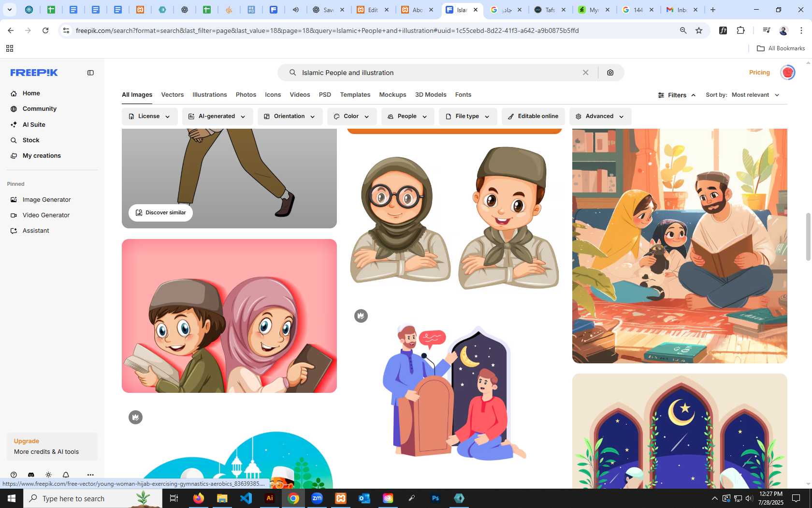The height and width of the screenshot is (508, 812).
Task: Switch to the PSD tab
Action: tap(325, 95)
